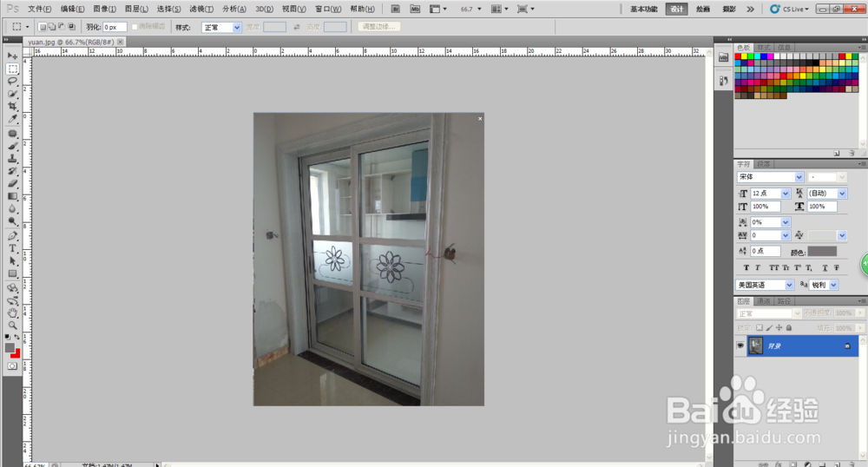Select the Horizontal Type tool
Viewport: 868px width, 467px height.
tap(12, 248)
